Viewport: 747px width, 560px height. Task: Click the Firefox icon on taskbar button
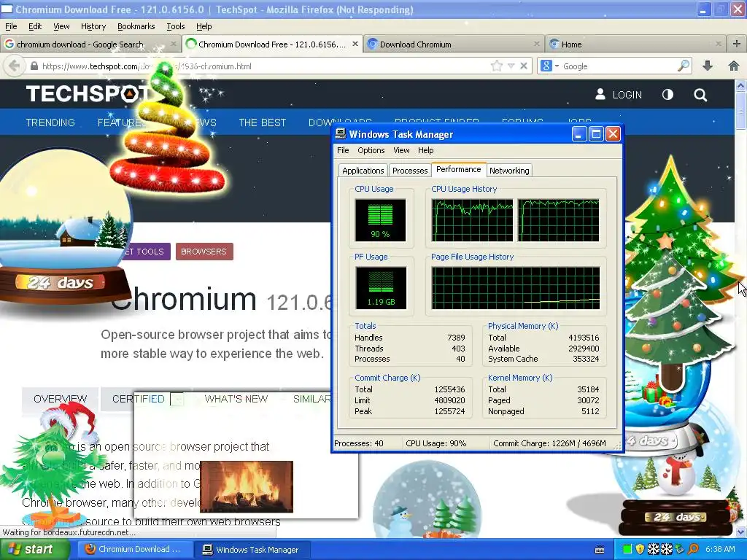pos(90,549)
